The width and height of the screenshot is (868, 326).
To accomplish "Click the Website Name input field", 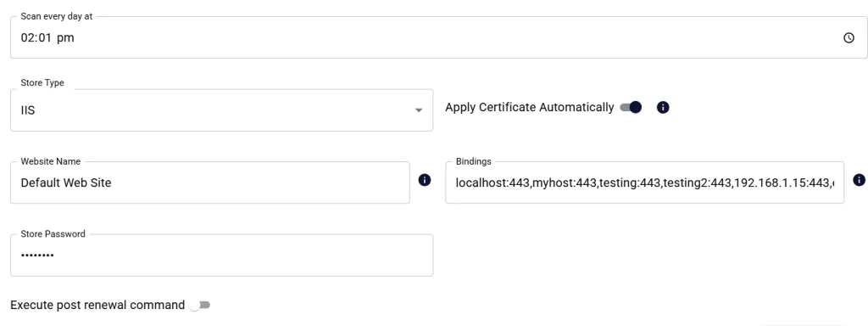I will (210, 183).
